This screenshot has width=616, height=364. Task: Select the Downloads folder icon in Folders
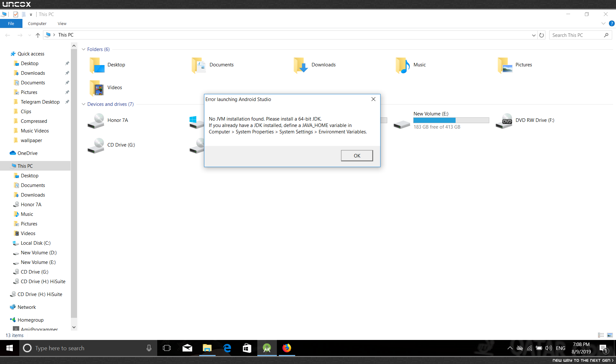(x=301, y=65)
